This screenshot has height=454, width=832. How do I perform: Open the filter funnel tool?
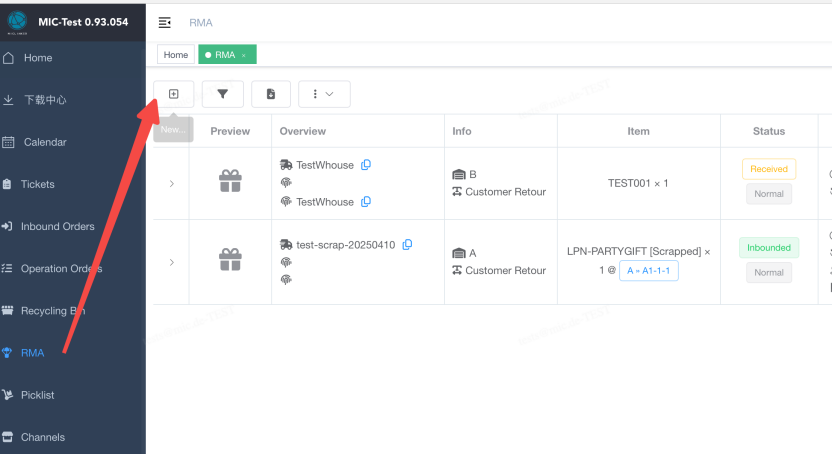click(222, 94)
